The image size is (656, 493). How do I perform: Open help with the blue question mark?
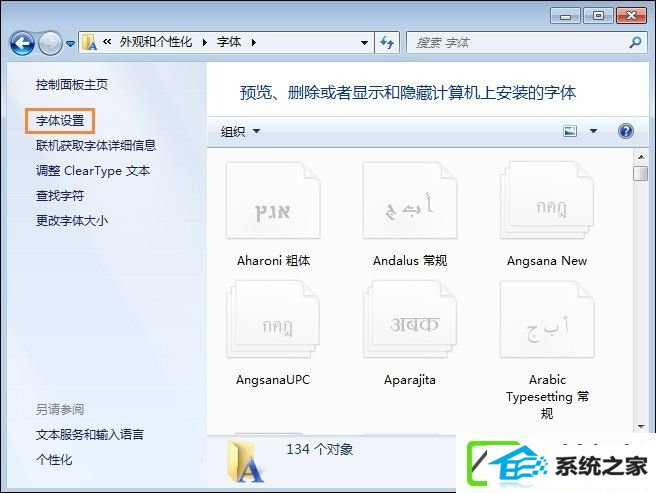tap(626, 131)
